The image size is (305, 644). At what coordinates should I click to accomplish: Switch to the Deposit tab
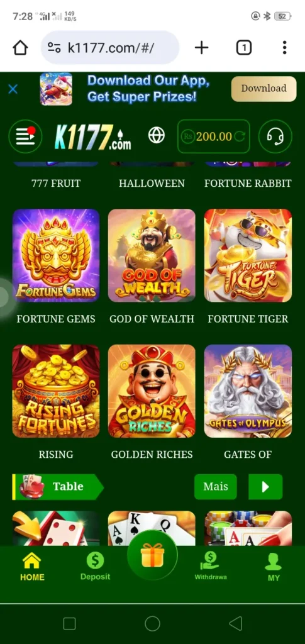coord(95,566)
